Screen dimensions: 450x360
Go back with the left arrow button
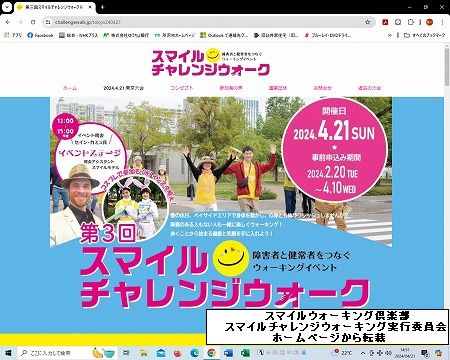pyautogui.click(x=8, y=22)
